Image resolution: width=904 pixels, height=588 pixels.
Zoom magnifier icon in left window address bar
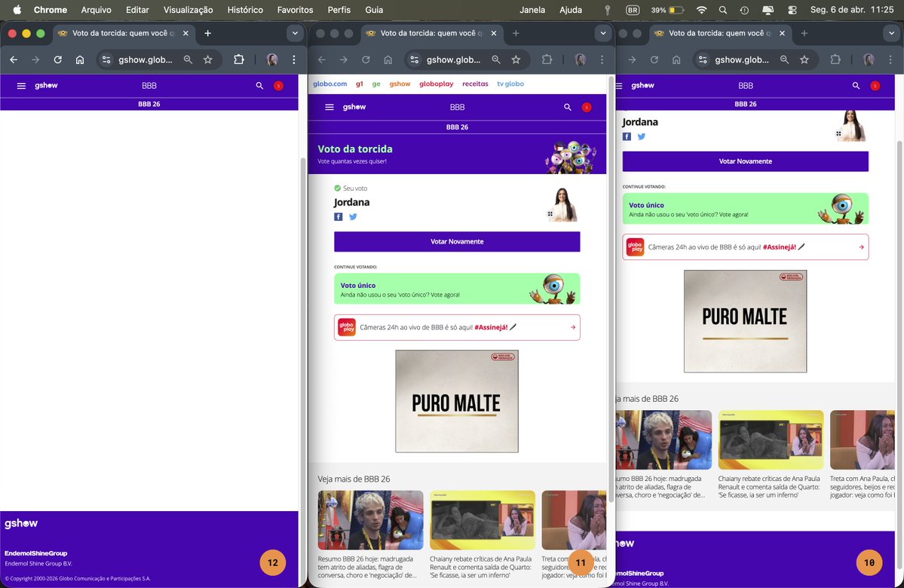(x=188, y=60)
